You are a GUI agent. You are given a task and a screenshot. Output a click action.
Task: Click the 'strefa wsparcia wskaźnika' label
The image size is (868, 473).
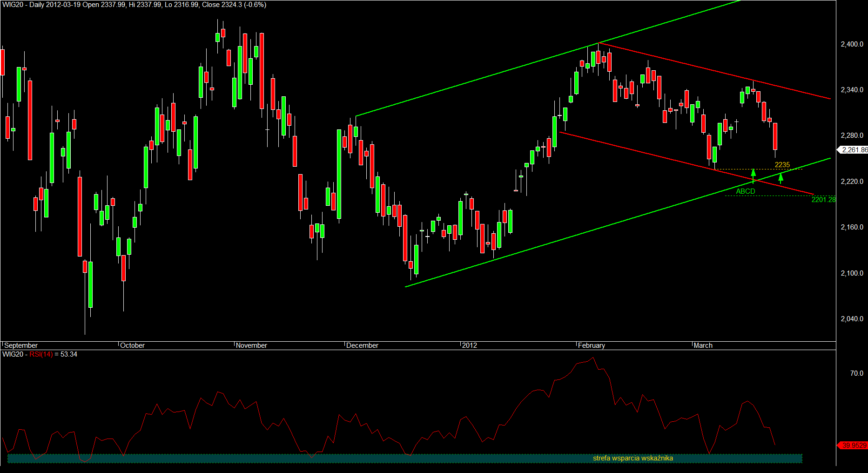point(633,458)
